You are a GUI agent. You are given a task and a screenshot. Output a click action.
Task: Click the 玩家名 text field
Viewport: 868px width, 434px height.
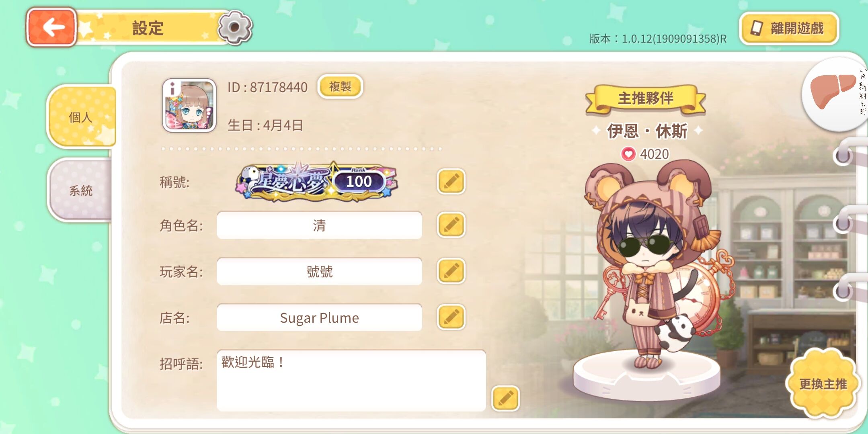(x=319, y=271)
